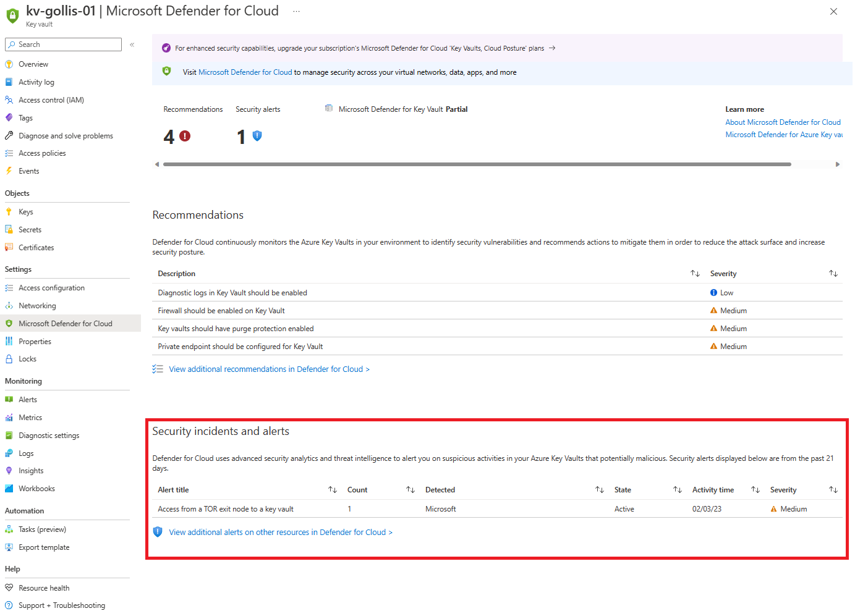The image size is (868, 611).
Task: Open the Overview menu item
Action: (33, 64)
